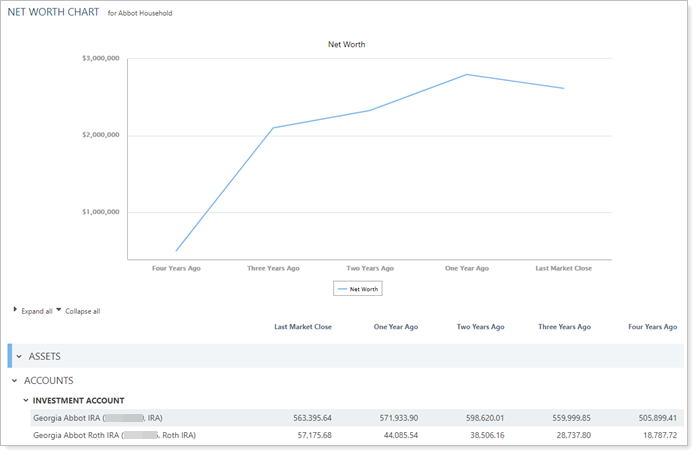Viewport: 697px width, 455px height.
Task: Click the chart point for Three Years Ago
Action: pos(273,128)
